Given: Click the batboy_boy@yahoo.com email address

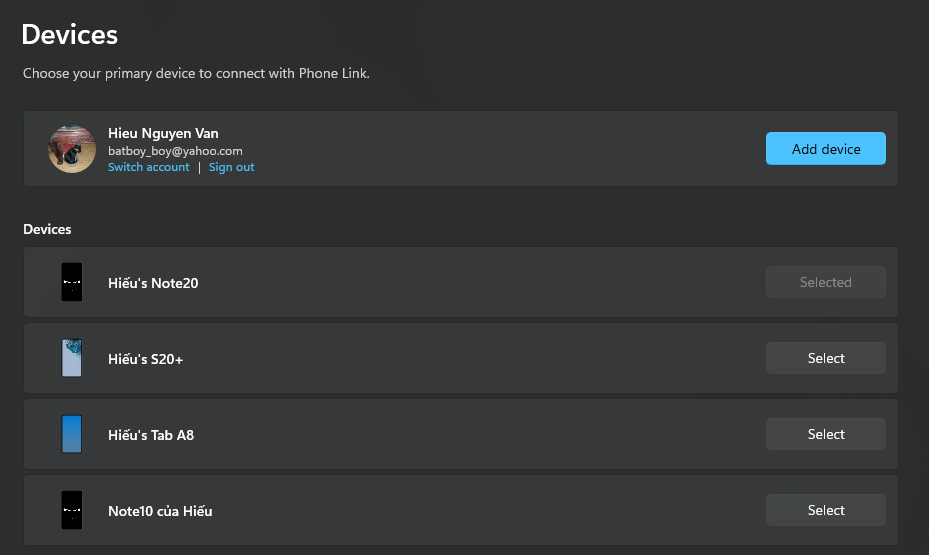Looking at the screenshot, I should 175,151.
